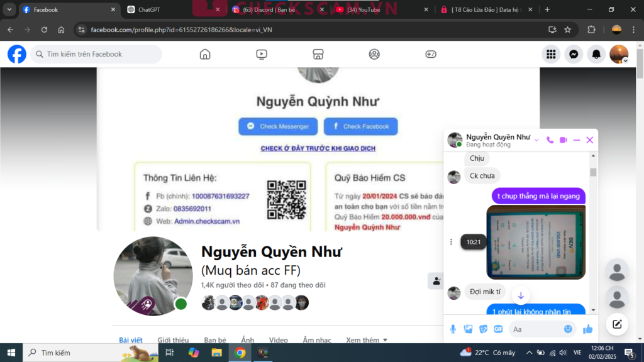The width and height of the screenshot is (644, 362).
Task: Click the "Check Messenger" button
Action: coord(278,126)
